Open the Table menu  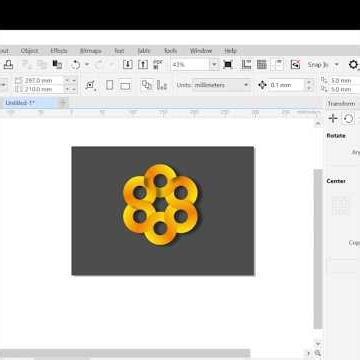point(144,51)
